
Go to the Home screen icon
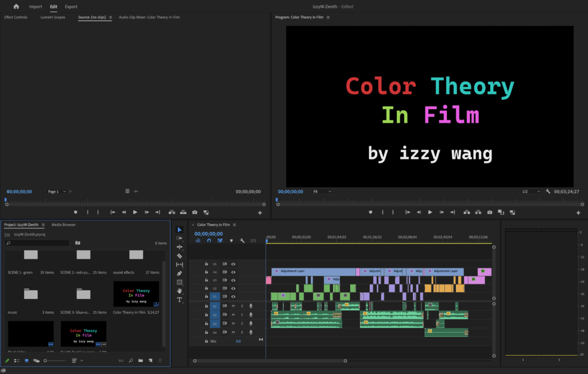click(16, 6)
